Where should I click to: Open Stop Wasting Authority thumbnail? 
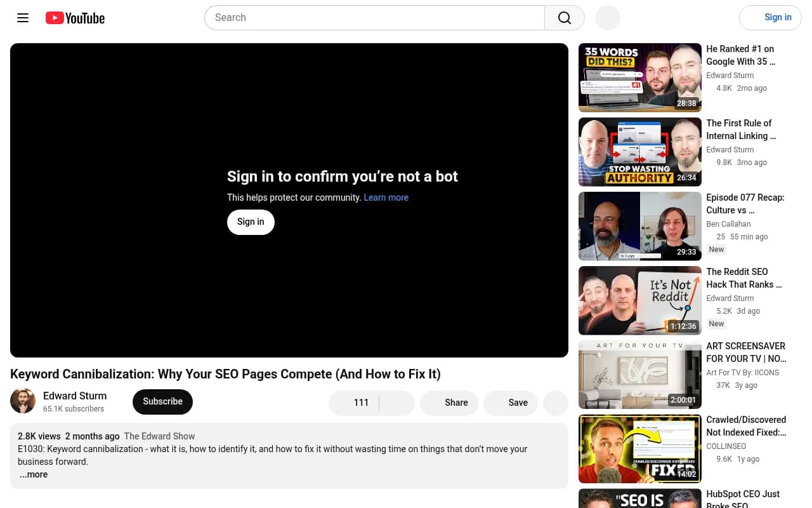coord(640,152)
